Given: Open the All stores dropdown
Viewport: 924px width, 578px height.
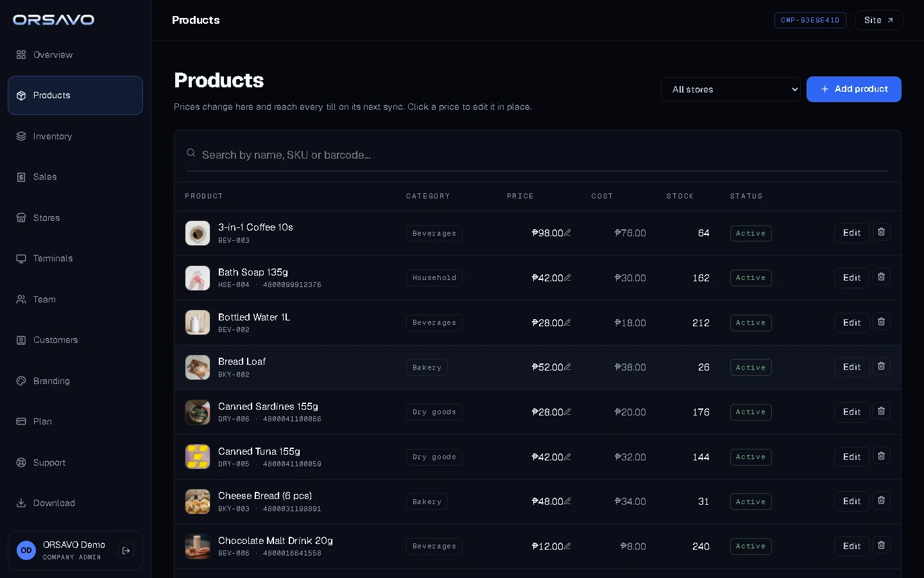Looking at the screenshot, I should point(731,89).
